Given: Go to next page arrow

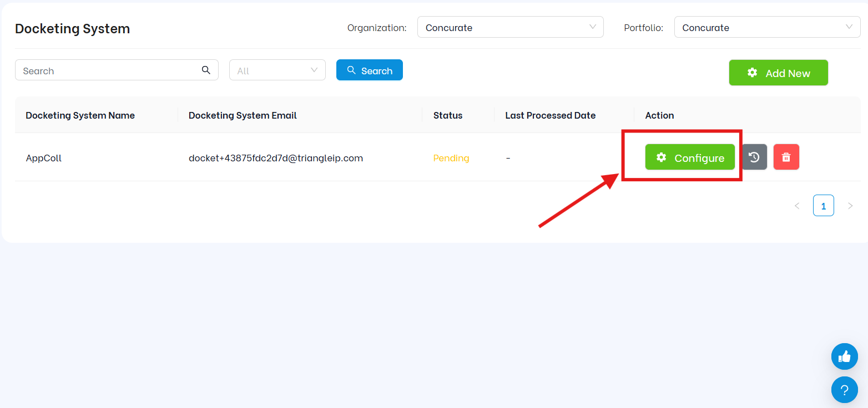Looking at the screenshot, I should point(850,206).
